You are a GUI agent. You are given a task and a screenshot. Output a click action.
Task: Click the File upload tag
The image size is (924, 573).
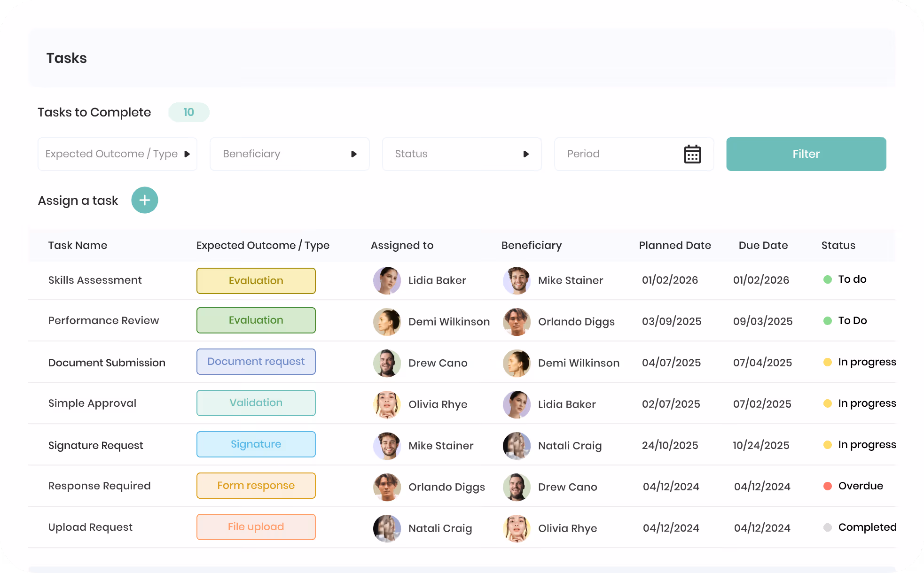point(256,527)
